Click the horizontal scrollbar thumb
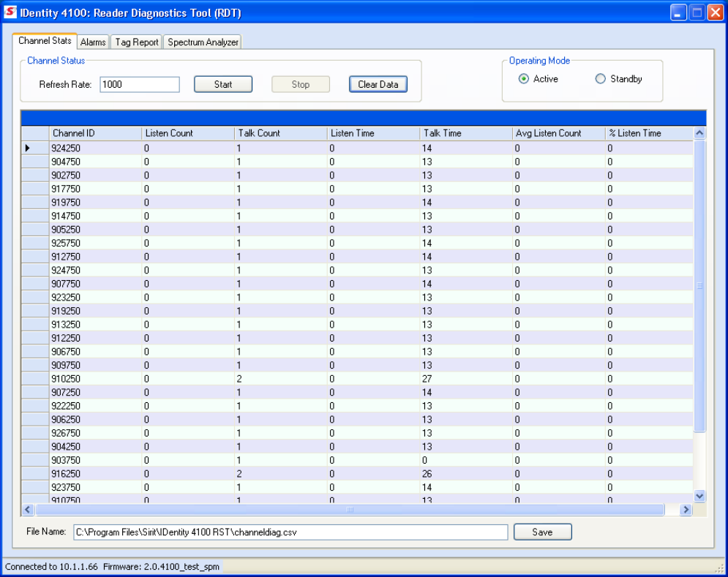The width and height of the screenshot is (728, 577). pos(350,510)
